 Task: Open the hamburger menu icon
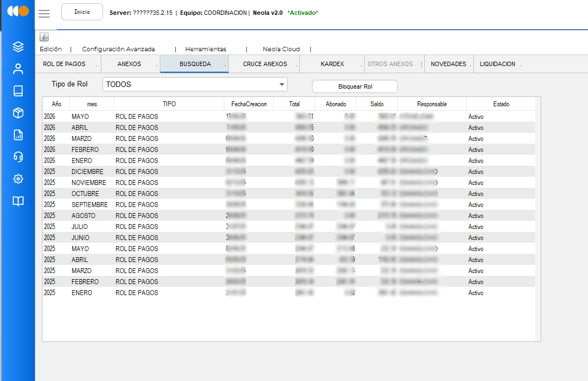point(44,14)
